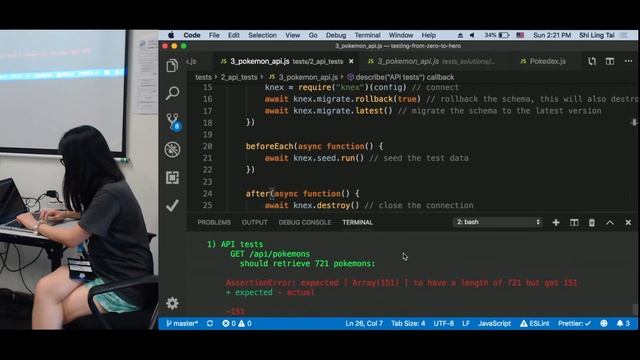Image resolution: width=640 pixels, height=360 pixels.
Task: Change indentation via Tab Size: 4
Action: tap(408, 323)
